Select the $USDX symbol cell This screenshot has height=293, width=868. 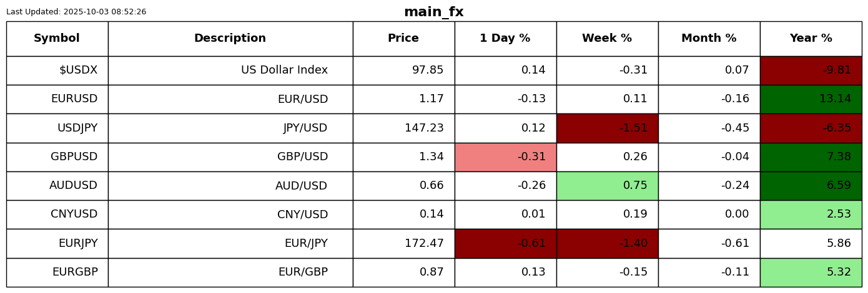[57, 70]
